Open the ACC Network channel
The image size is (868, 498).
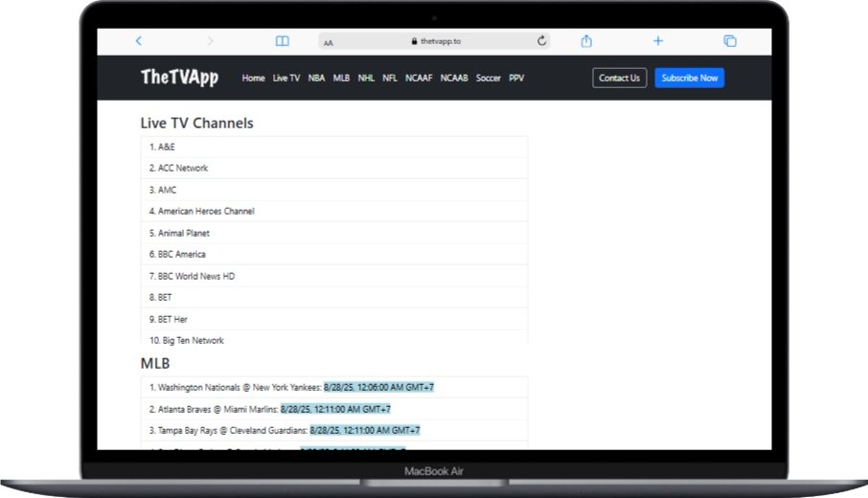334,169
